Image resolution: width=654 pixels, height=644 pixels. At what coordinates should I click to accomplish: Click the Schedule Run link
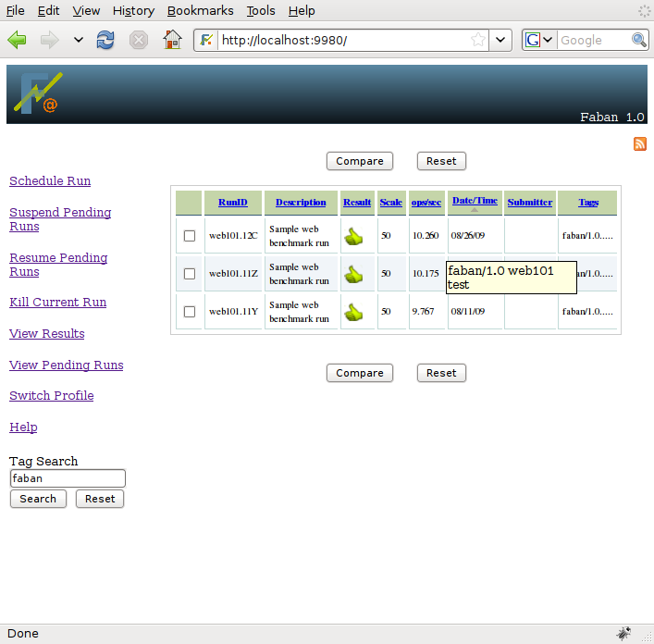[x=50, y=181]
